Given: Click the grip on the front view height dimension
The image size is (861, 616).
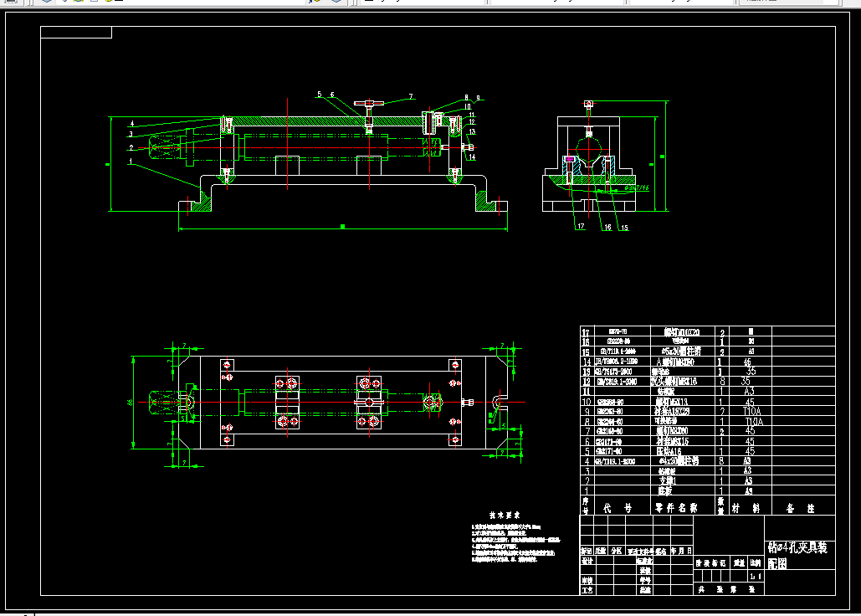Looking at the screenshot, I should coord(108,164).
